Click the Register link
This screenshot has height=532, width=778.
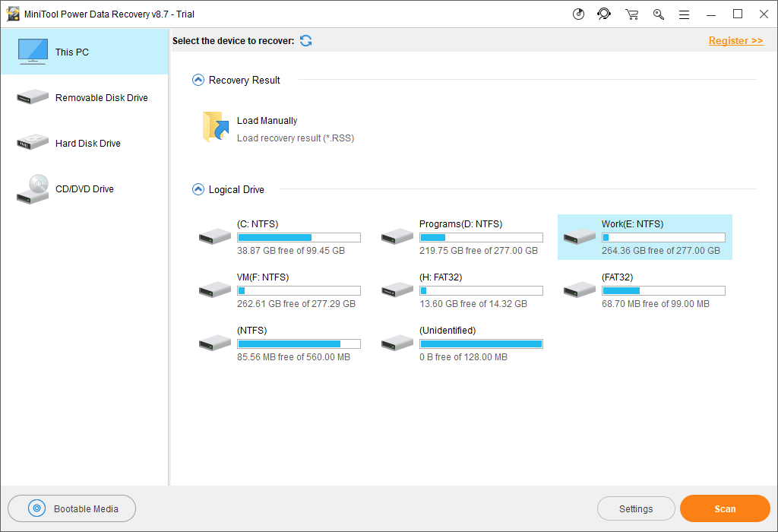pyautogui.click(x=735, y=41)
